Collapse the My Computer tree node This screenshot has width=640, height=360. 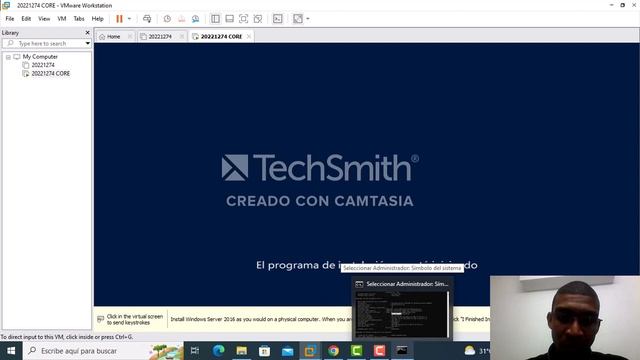[8, 57]
